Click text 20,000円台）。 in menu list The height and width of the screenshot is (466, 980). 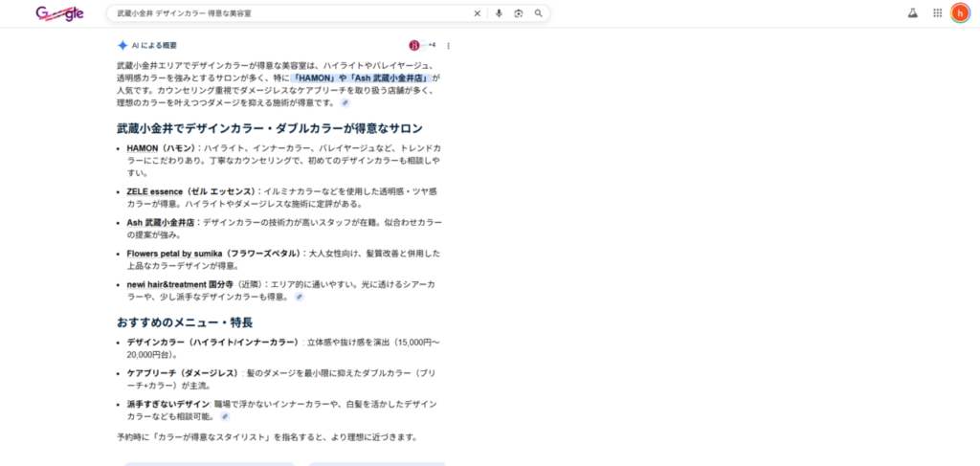pyautogui.click(x=152, y=355)
